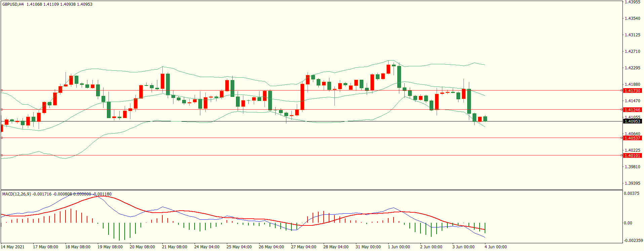Click the black current price label 1.40953
The height and width of the screenshot is (251, 644).
coord(632,121)
